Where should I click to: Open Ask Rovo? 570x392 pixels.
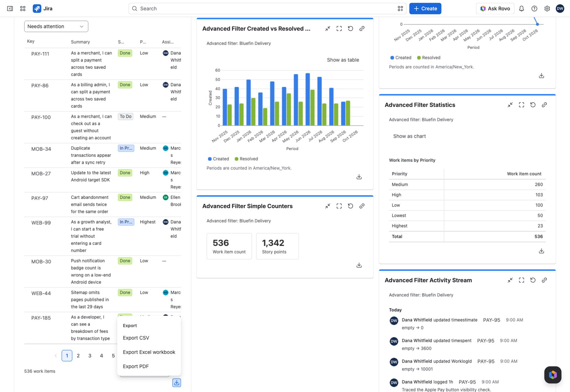495,9
